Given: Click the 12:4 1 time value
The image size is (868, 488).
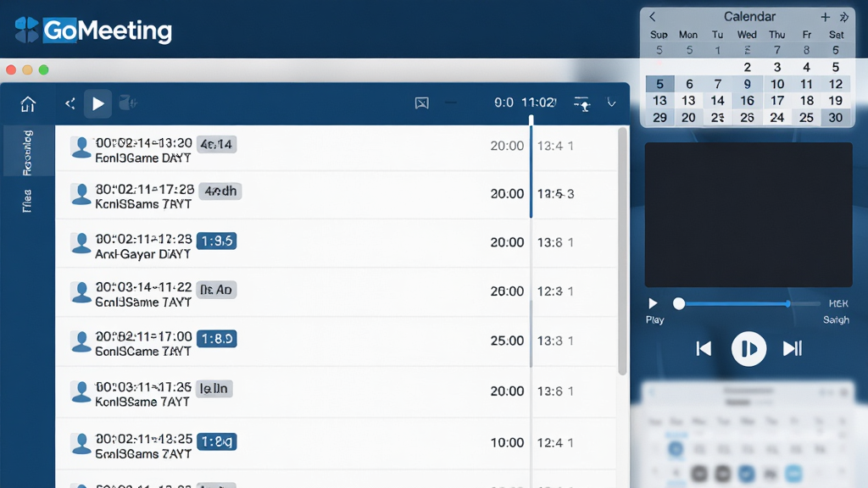Looking at the screenshot, I should (555, 442).
